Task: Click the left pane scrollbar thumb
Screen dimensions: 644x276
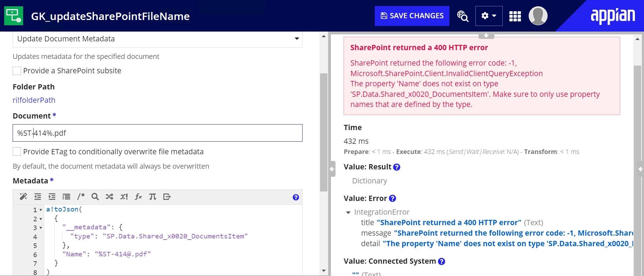Action: point(324,132)
